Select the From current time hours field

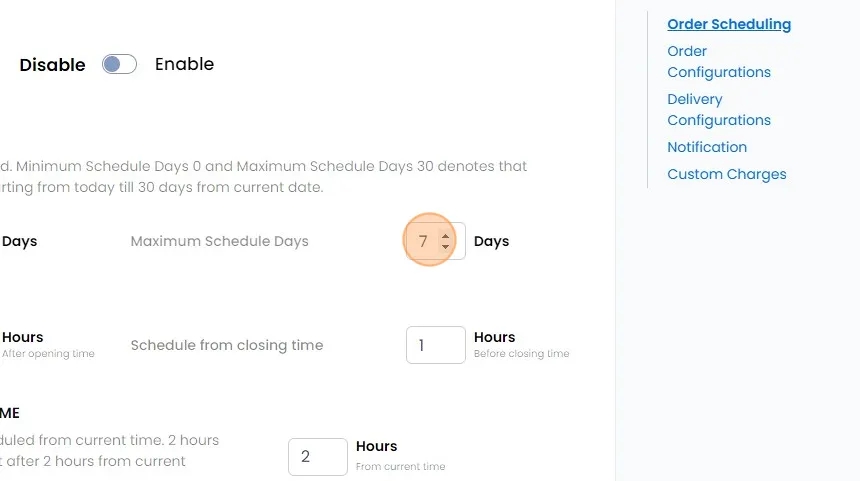[x=317, y=456]
